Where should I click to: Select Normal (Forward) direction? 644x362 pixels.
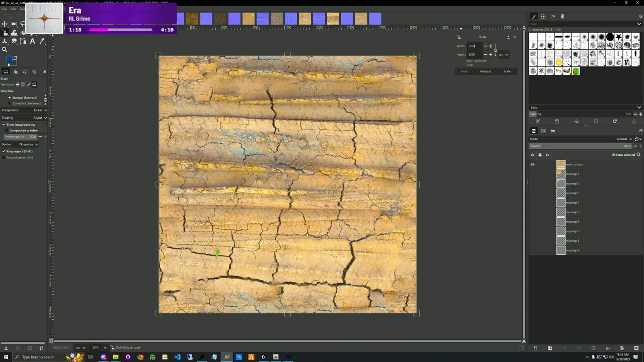pyautogui.click(x=23, y=98)
